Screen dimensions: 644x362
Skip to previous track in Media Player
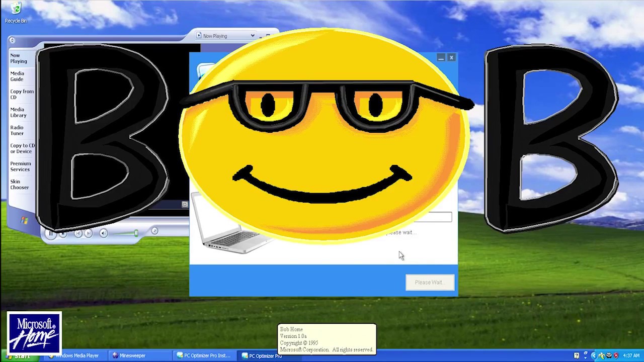point(78,233)
